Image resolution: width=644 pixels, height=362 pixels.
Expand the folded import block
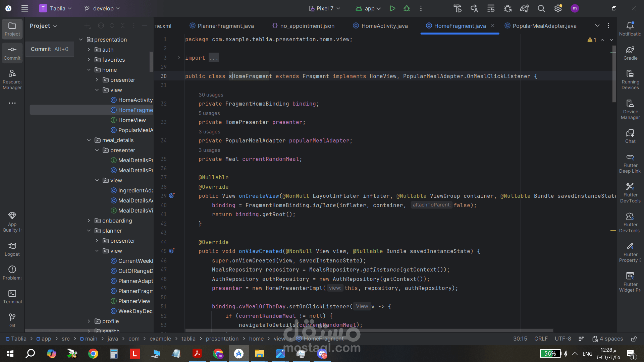[x=179, y=58]
